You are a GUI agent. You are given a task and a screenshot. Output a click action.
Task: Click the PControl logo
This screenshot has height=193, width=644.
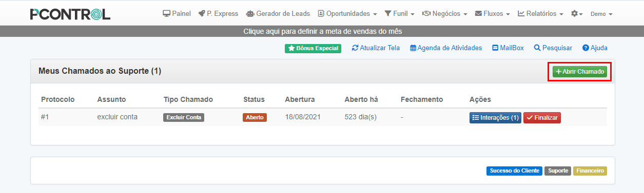70,14
